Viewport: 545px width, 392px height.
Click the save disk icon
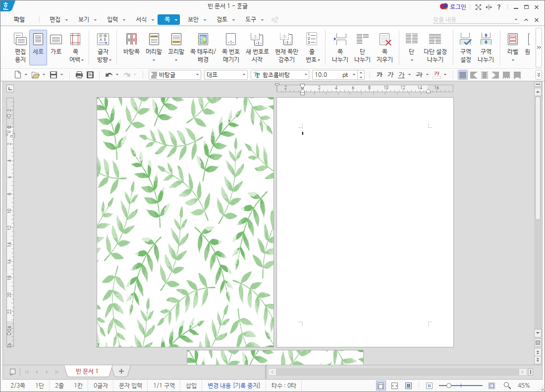[54, 75]
